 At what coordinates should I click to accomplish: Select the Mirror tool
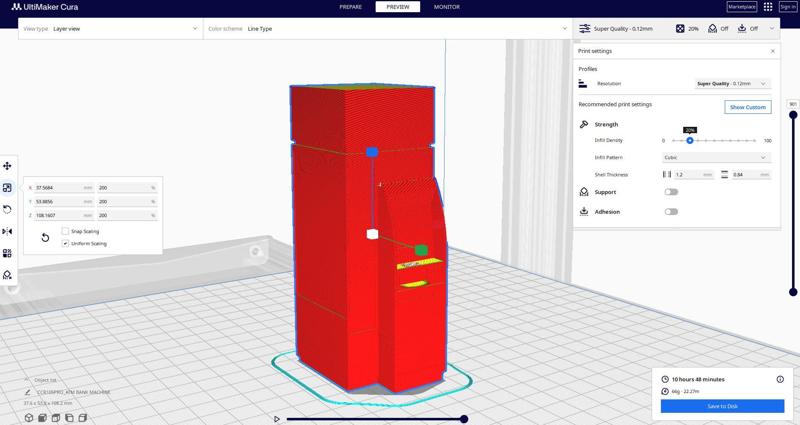pos(7,232)
